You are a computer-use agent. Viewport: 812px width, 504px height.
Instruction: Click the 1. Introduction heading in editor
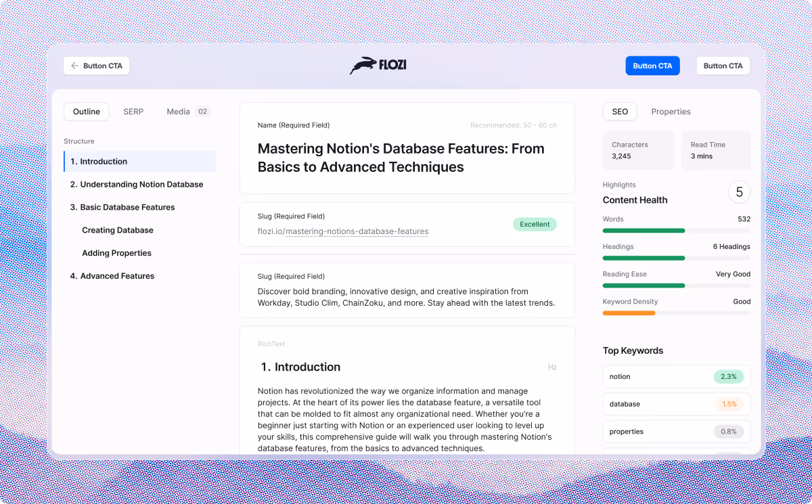coord(300,367)
